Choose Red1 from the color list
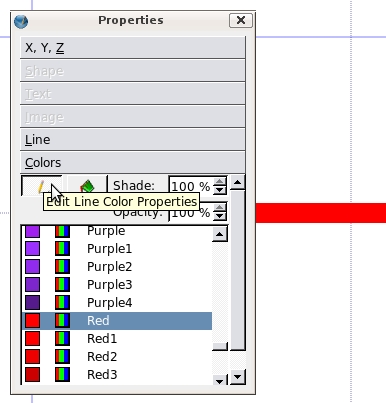 pos(117,339)
